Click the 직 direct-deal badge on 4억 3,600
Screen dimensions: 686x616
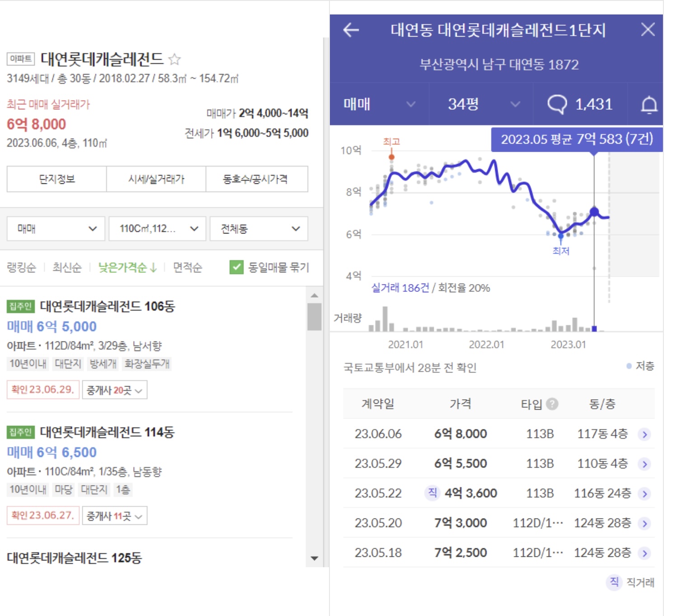432,493
